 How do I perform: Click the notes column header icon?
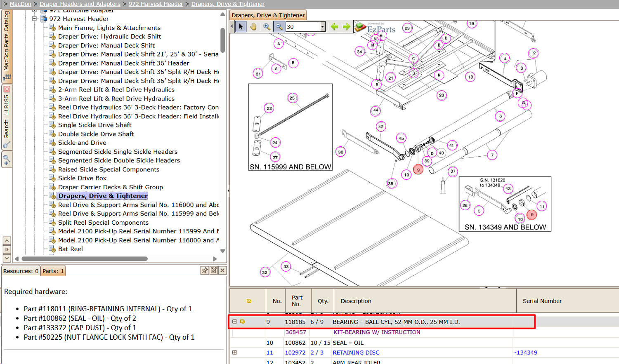pyautogui.click(x=249, y=301)
